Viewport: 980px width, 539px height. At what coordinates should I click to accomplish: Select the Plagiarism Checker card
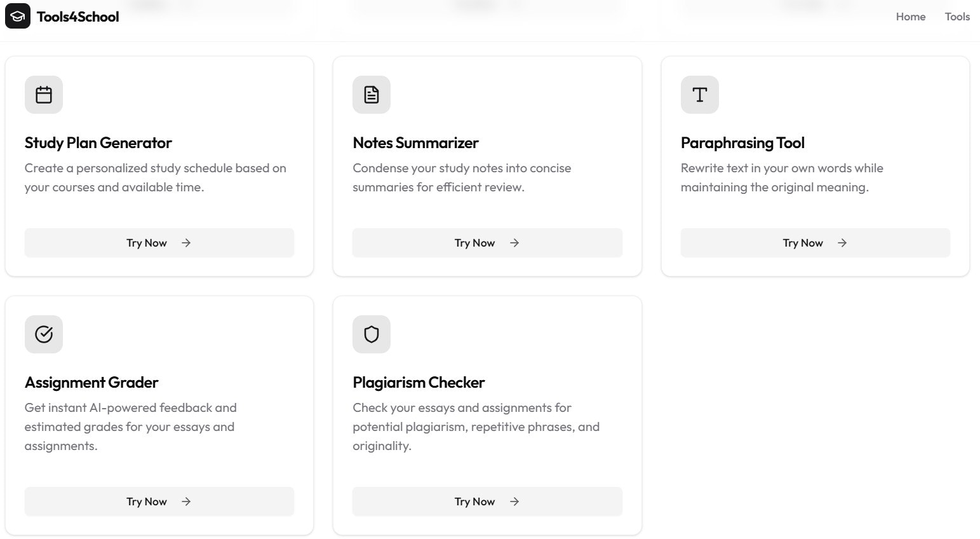pos(487,381)
